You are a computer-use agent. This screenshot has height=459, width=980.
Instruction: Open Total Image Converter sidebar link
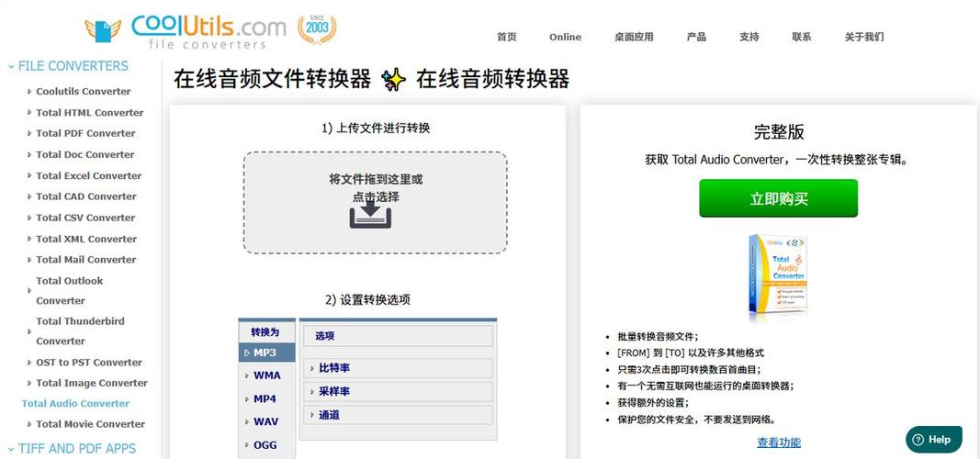pyautogui.click(x=92, y=383)
